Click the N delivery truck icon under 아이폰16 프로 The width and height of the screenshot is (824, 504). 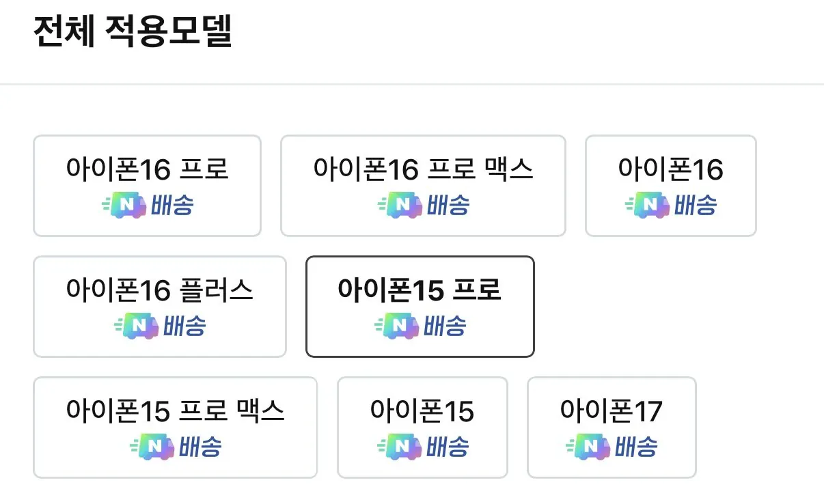click(125, 205)
